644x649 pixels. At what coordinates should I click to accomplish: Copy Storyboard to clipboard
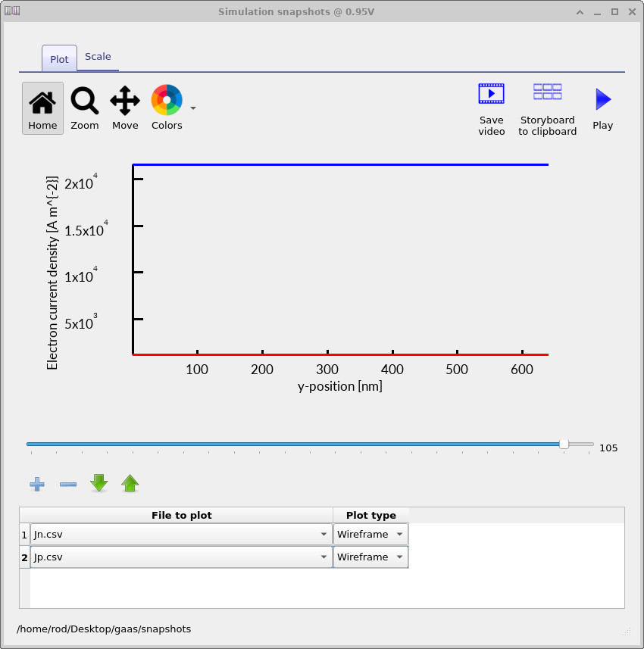tap(547, 108)
